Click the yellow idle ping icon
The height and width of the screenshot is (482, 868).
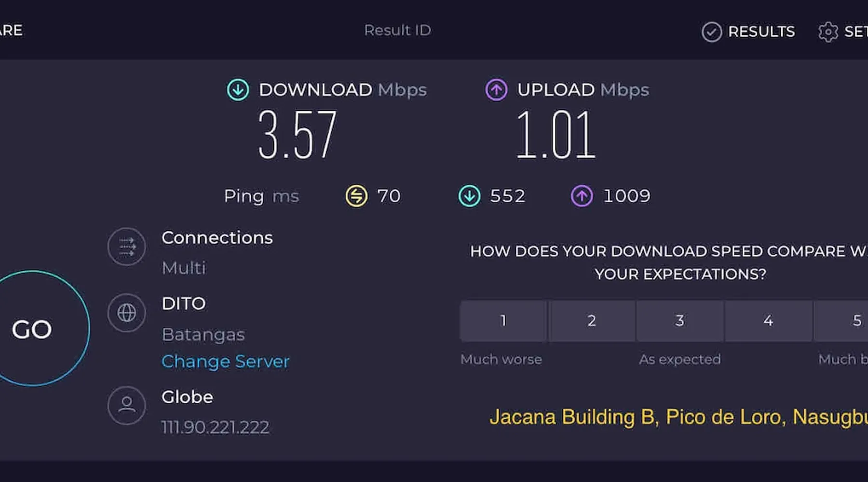tap(356, 196)
